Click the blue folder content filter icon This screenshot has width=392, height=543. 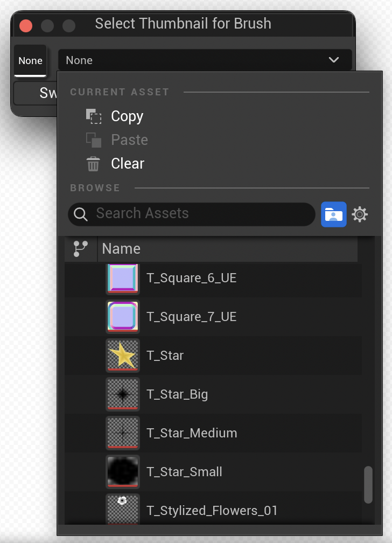point(333,214)
